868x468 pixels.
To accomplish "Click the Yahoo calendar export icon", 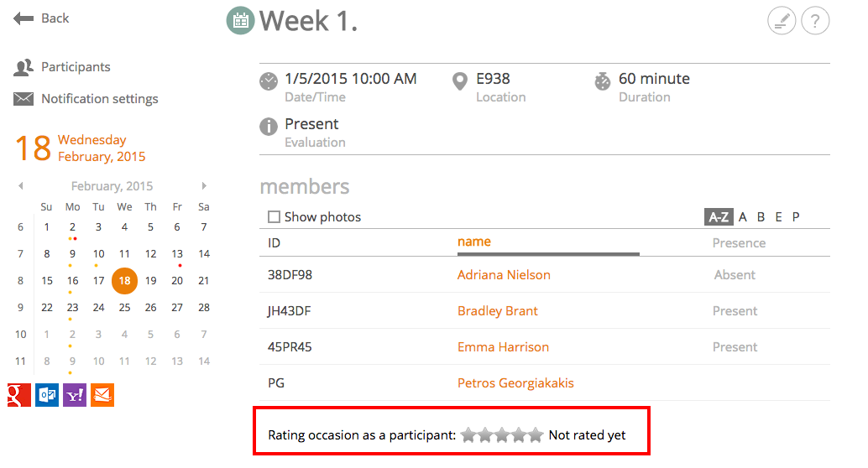I will [75, 395].
